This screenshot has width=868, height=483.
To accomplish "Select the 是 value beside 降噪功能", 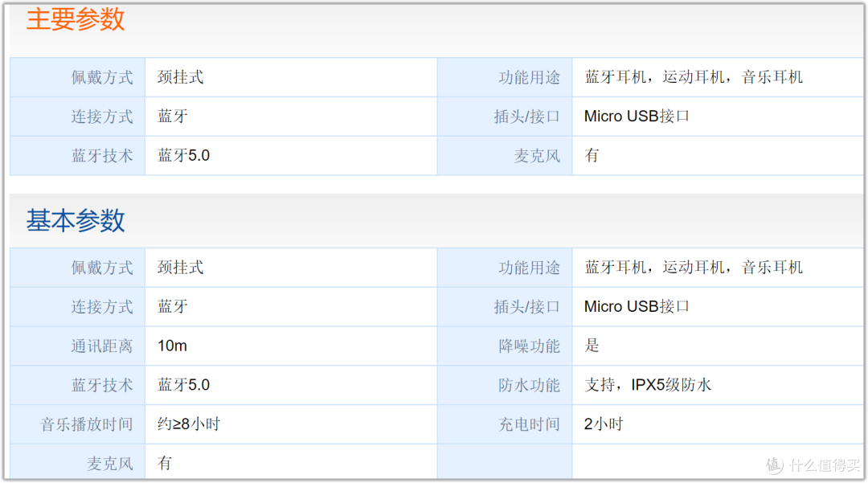I will pos(592,346).
